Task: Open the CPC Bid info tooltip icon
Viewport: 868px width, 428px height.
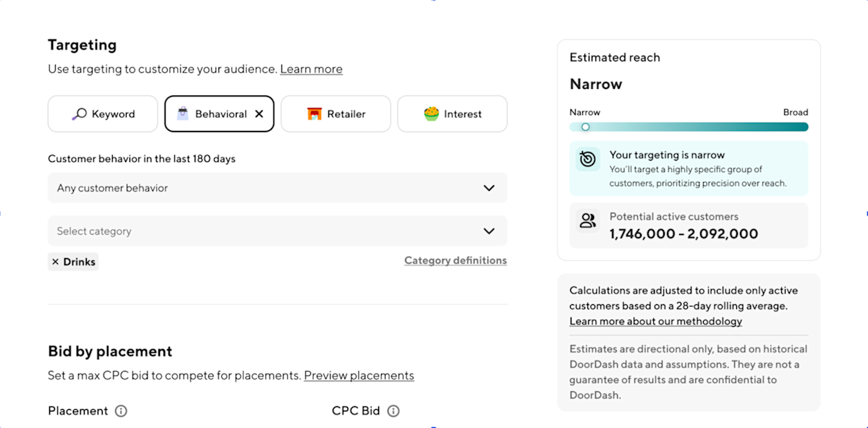Action: click(x=393, y=411)
